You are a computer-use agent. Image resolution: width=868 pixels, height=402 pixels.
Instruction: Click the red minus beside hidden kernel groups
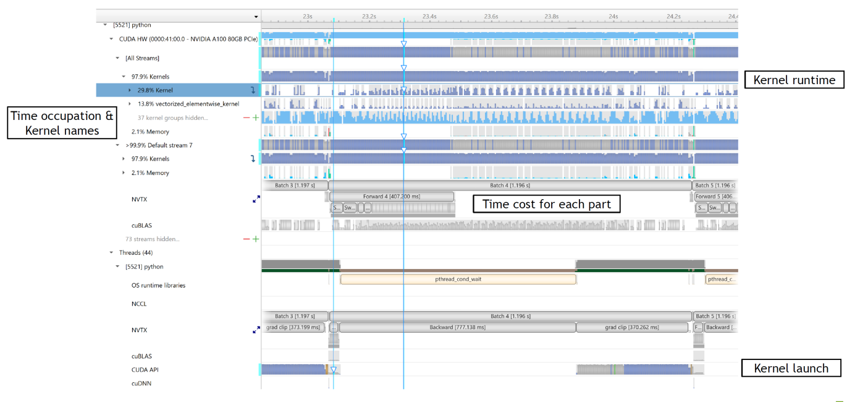point(246,118)
